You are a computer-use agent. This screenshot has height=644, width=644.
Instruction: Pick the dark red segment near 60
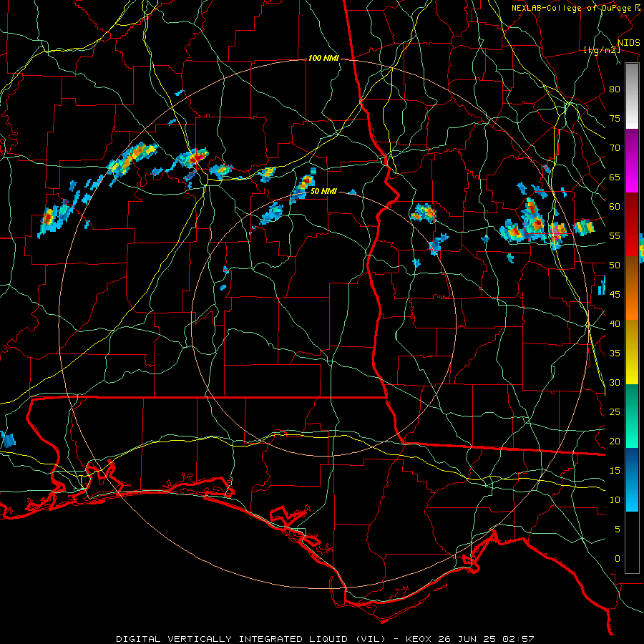point(632,209)
